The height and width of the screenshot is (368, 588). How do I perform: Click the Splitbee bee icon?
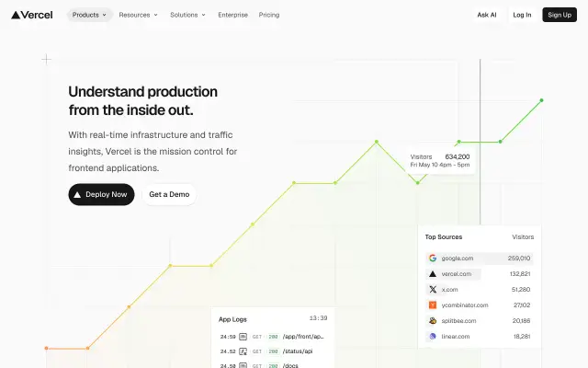tap(433, 321)
